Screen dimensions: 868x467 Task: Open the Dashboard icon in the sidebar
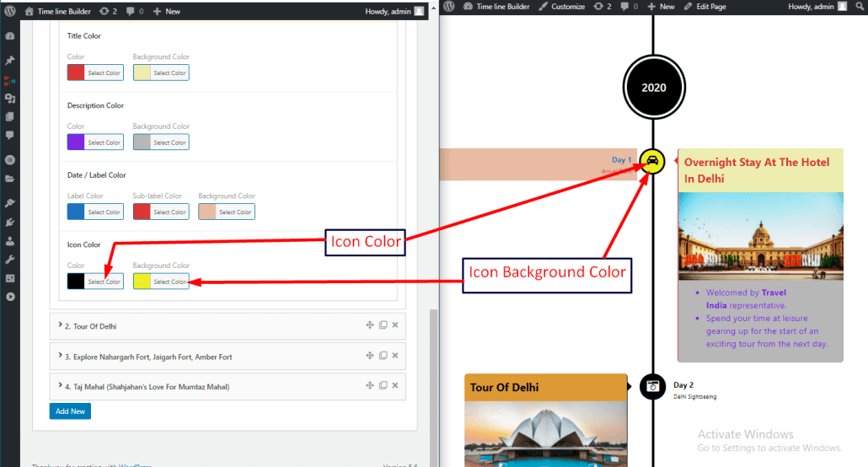[x=9, y=37]
